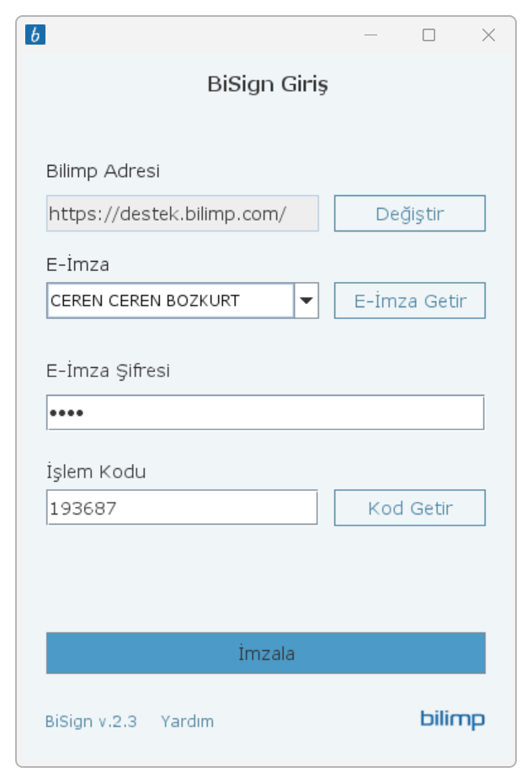Click the E-İmza Getir button
Viewport: 532px width, 783px height.
click(410, 301)
